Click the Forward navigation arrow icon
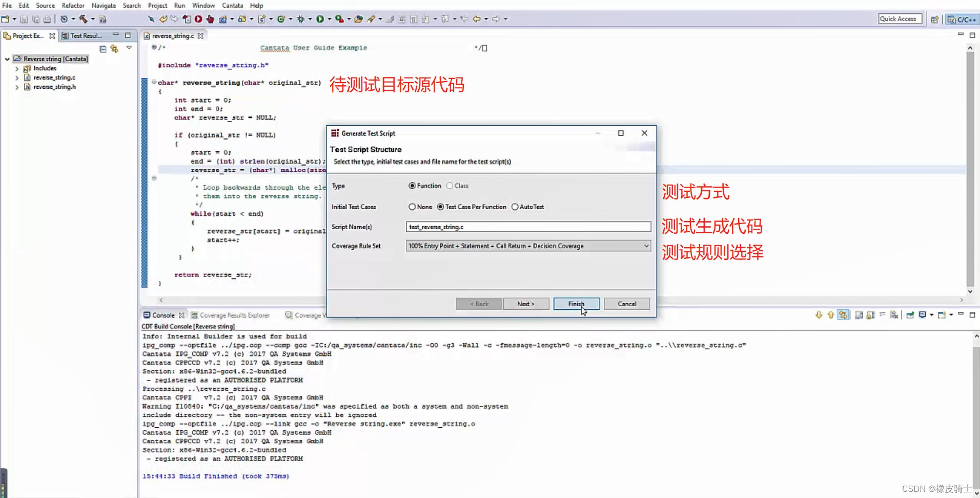980x498 pixels. (496, 19)
